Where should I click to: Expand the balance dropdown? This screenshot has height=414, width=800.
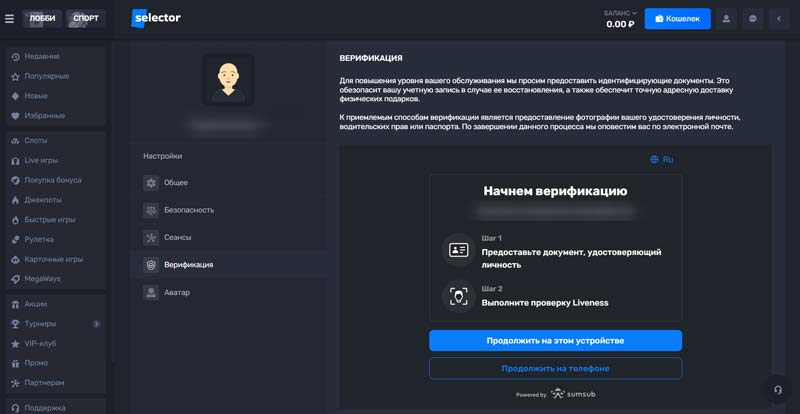pos(636,13)
